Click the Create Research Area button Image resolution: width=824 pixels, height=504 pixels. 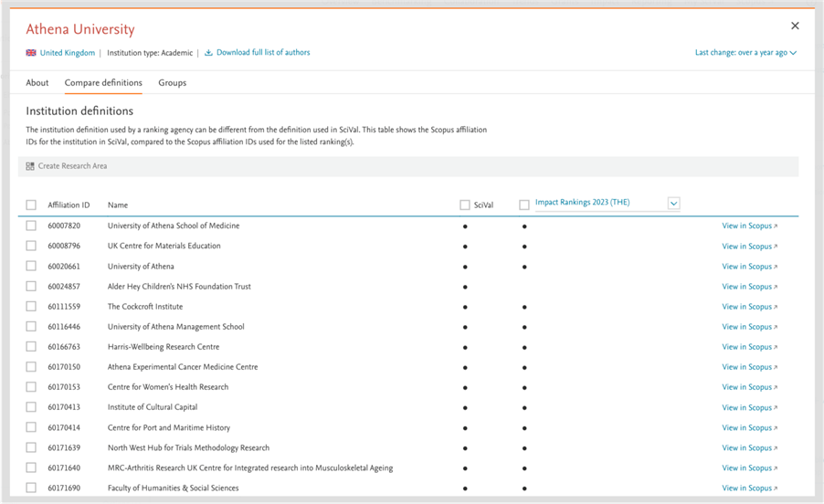tap(67, 166)
